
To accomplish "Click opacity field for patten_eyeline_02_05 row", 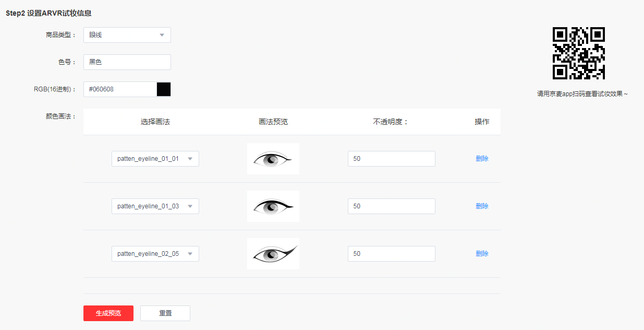I will pos(391,254).
